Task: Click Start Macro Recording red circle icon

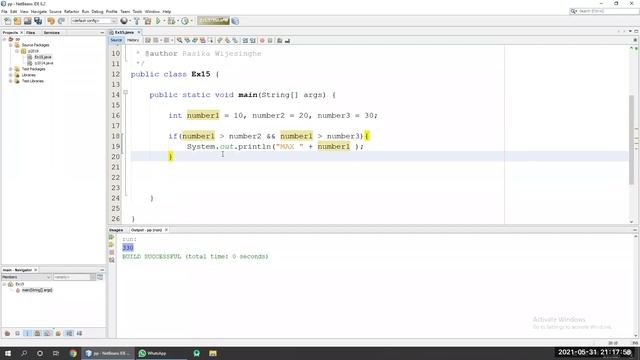Action: pos(262,40)
